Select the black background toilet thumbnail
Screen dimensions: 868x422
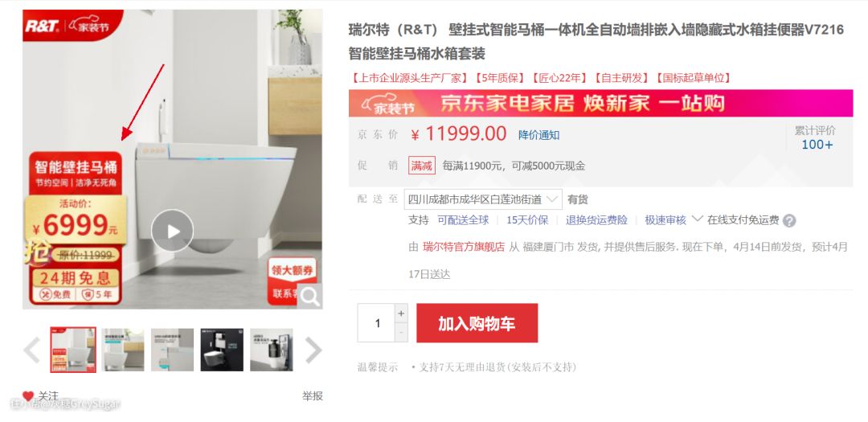tap(222, 350)
